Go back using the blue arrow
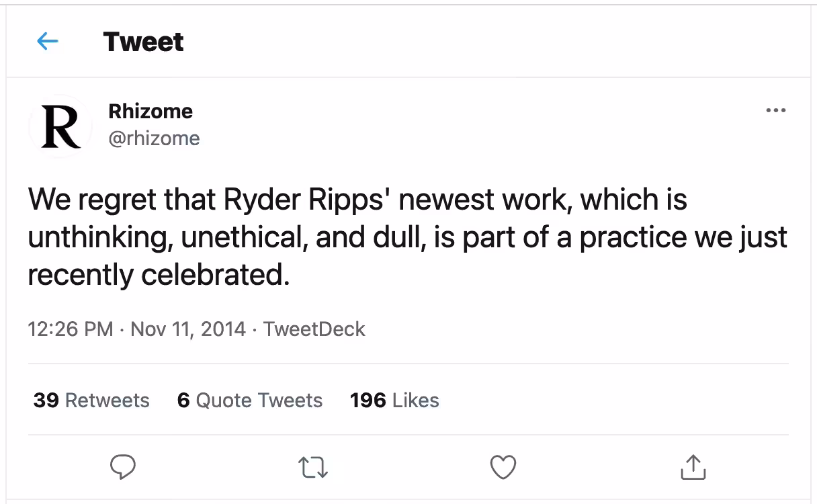This screenshot has width=817, height=504. click(47, 42)
